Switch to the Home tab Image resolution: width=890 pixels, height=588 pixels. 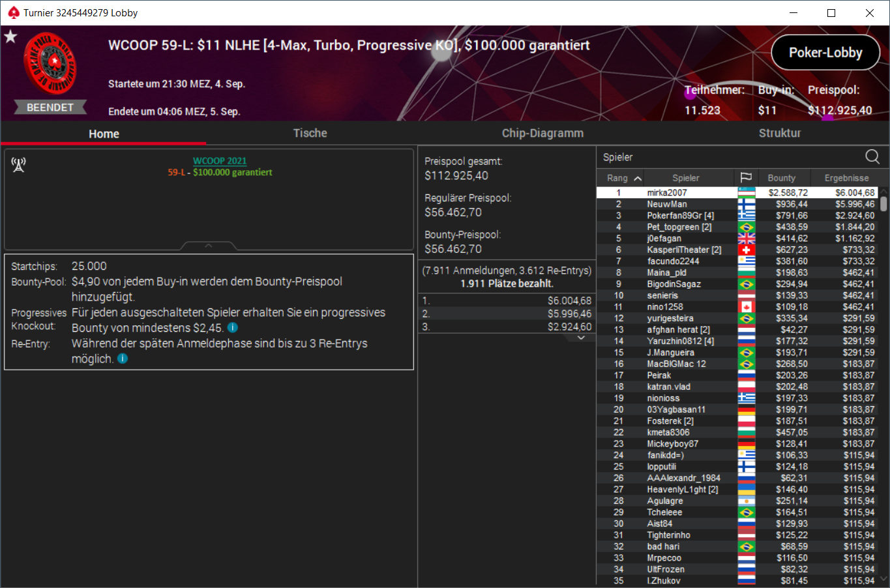(104, 134)
